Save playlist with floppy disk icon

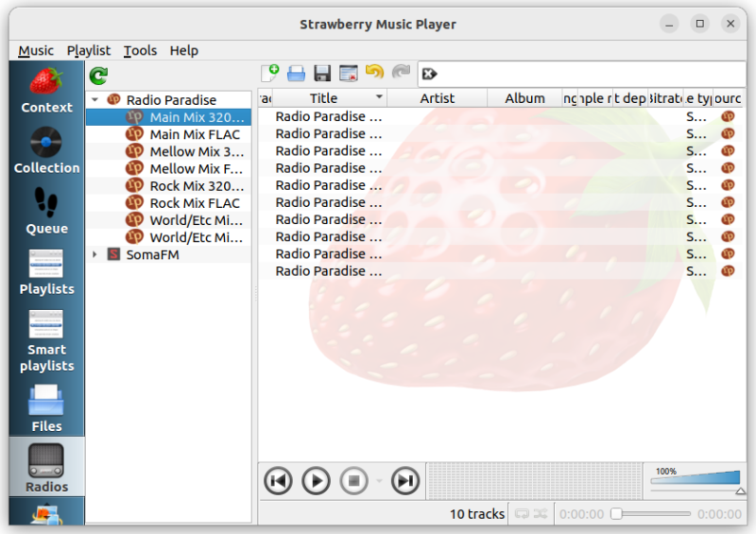coord(322,74)
